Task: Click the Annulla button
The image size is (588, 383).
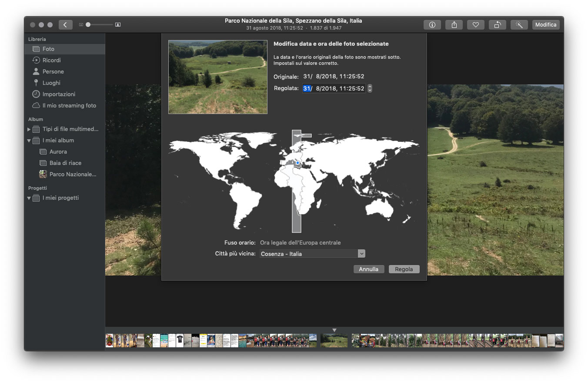Action: pyautogui.click(x=368, y=269)
